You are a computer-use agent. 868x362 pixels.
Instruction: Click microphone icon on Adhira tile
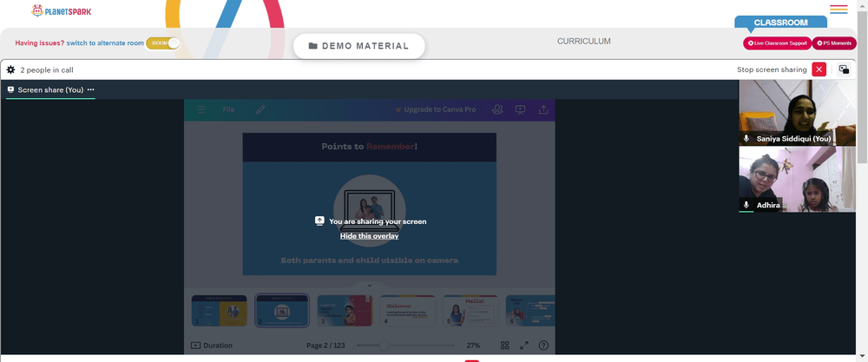(x=746, y=205)
